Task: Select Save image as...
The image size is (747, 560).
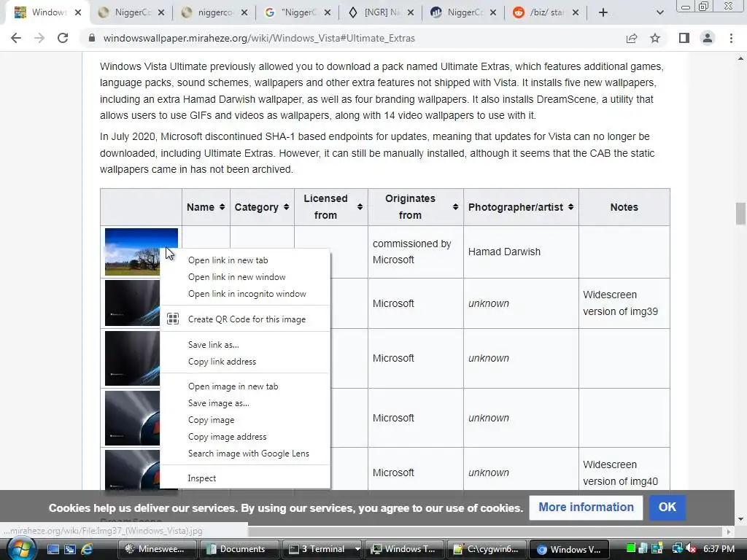Action: tap(245, 403)
